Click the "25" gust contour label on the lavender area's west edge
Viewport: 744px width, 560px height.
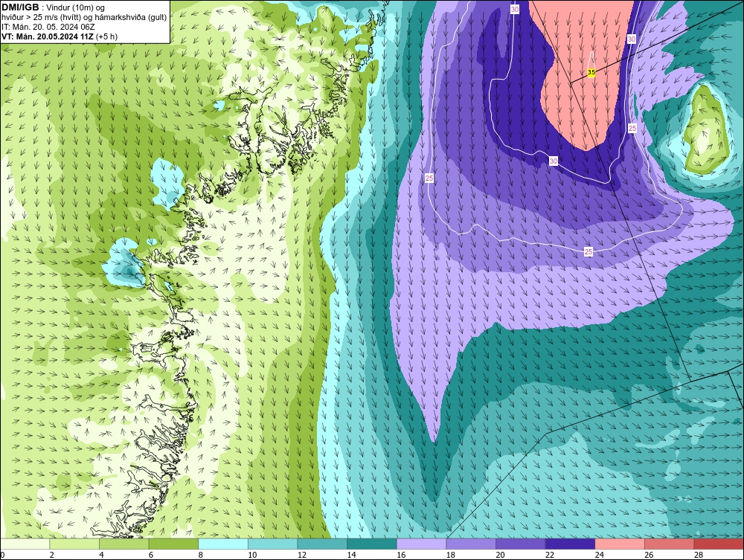[x=429, y=178]
